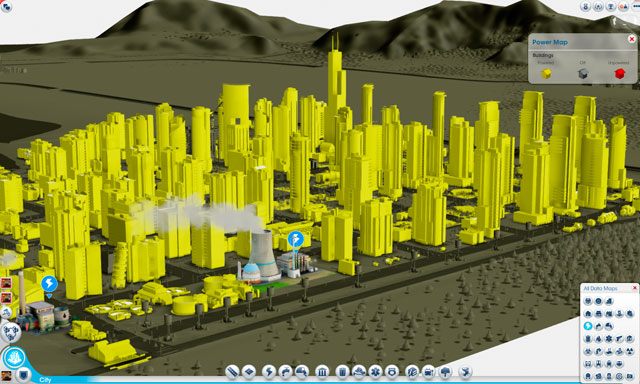The image size is (640, 384).
Task: Open the Parks tree menu
Action: point(445,372)
